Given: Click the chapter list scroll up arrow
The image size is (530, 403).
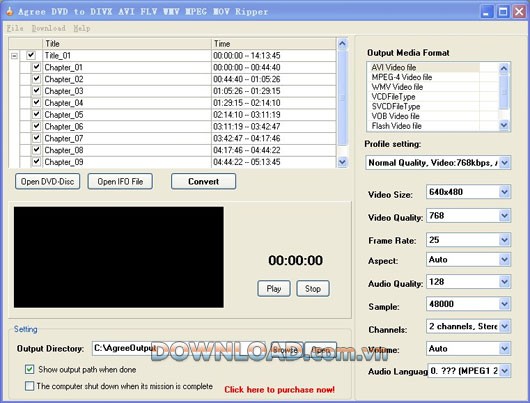Looking at the screenshot, I should pos(342,44).
